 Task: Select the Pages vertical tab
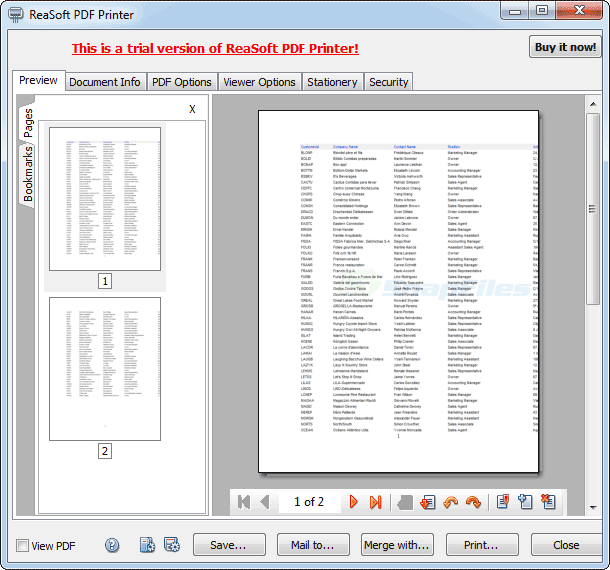tap(28, 123)
